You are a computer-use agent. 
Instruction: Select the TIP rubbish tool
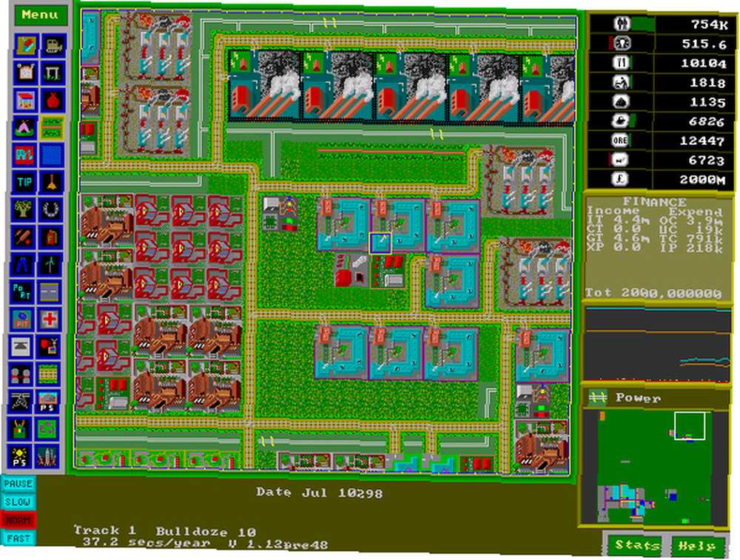point(25,182)
